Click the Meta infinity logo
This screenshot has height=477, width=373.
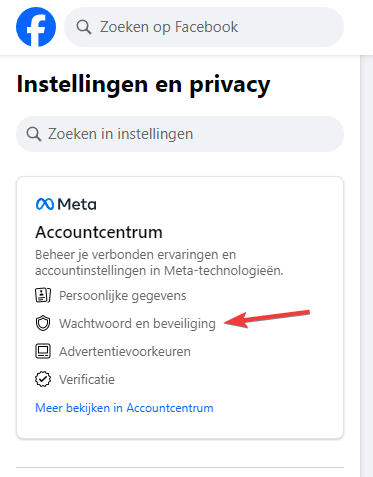[x=45, y=204]
